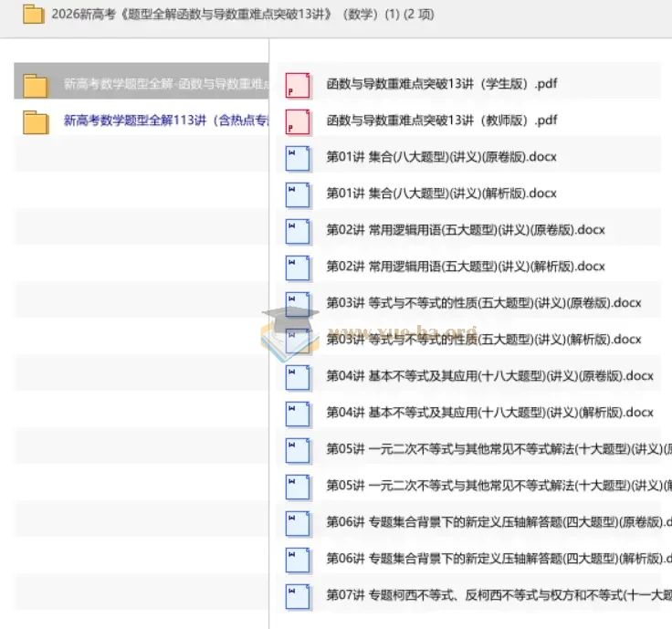Select the folder icon of 新高考数学题型全解·函数与导数重难点
Viewport: 672px width, 629px height.
coord(36,85)
